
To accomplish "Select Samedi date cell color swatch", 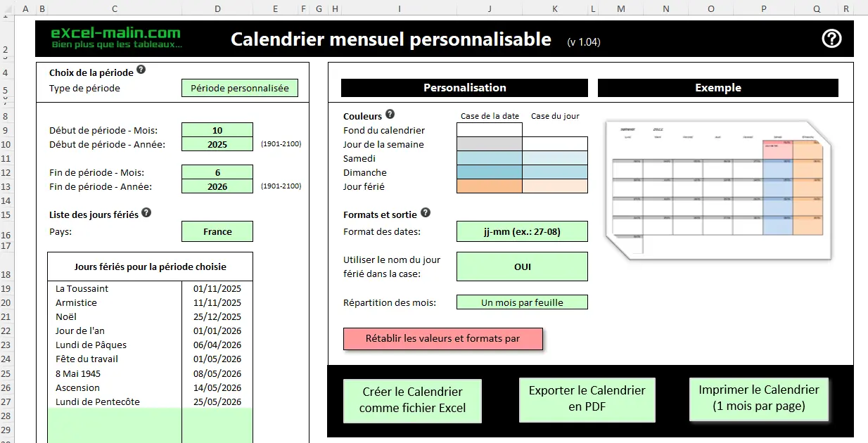I will click(490, 158).
